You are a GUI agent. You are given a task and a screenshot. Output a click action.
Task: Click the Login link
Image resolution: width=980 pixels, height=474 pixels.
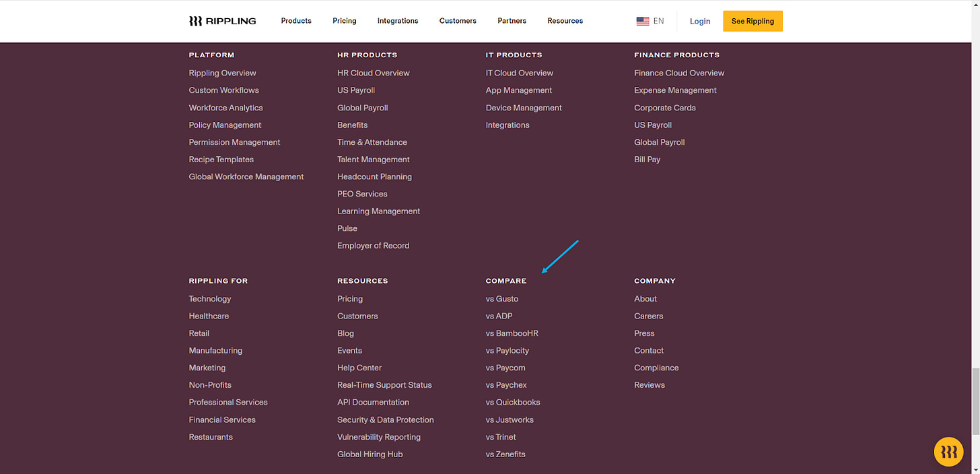(700, 22)
